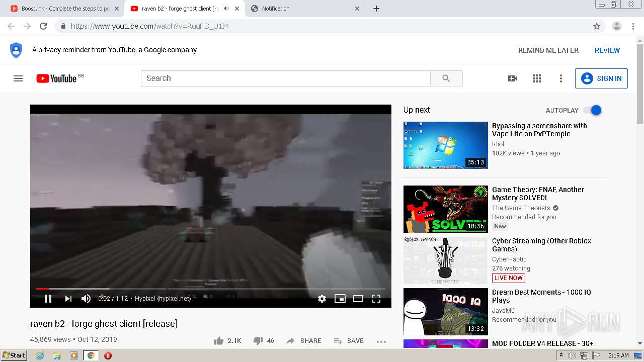This screenshot has height=362, width=644.
Task: Open the YouTube apps grid
Action: 537,78
